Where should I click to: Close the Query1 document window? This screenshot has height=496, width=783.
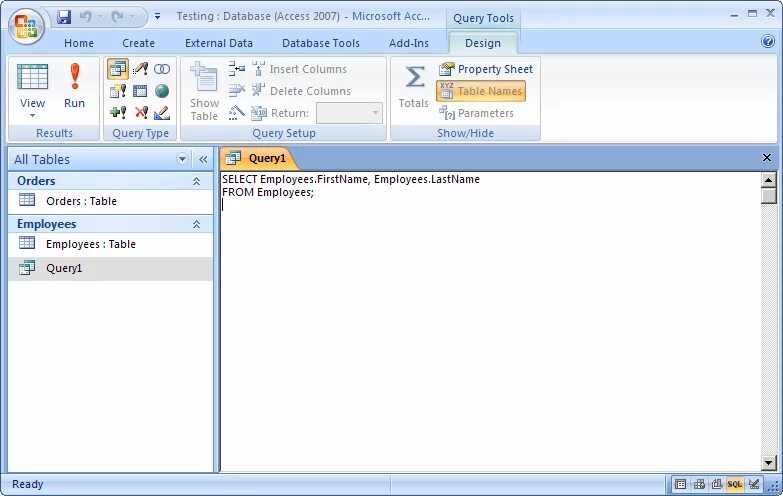pos(767,158)
